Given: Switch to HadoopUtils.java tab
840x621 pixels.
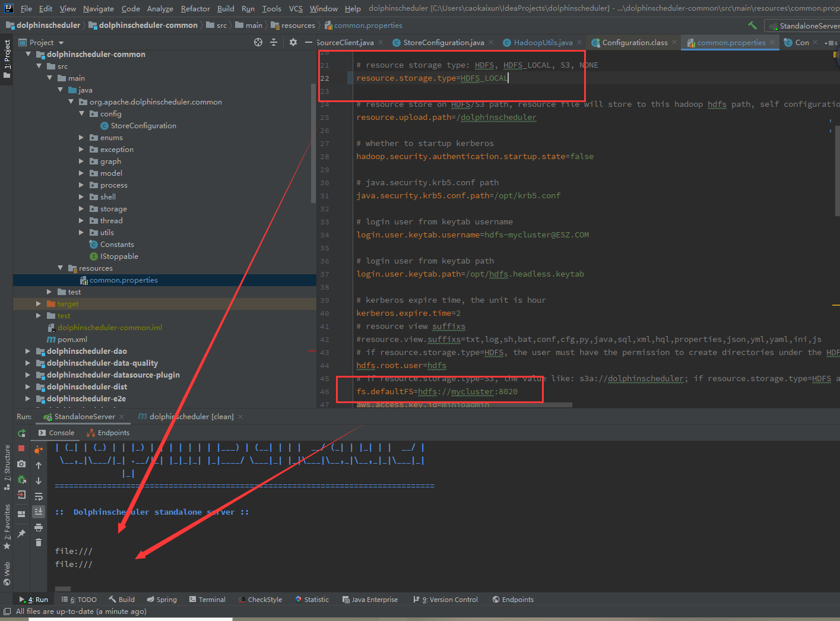Looking at the screenshot, I should tap(543, 42).
